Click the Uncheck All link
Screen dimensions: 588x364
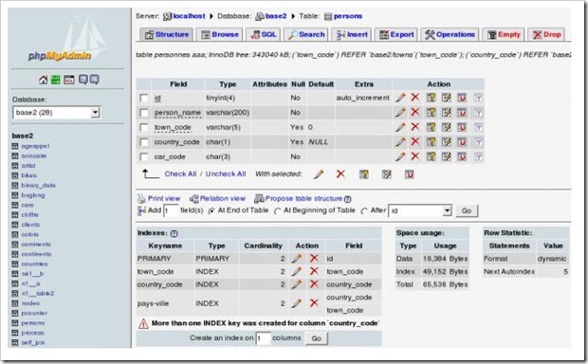[x=226, y=173]
